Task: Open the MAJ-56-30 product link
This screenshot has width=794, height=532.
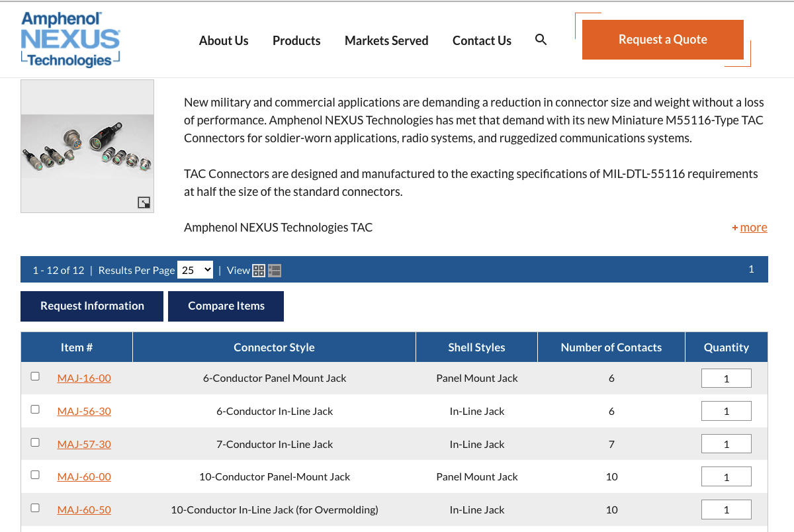Action: click(x=84, y=410)
